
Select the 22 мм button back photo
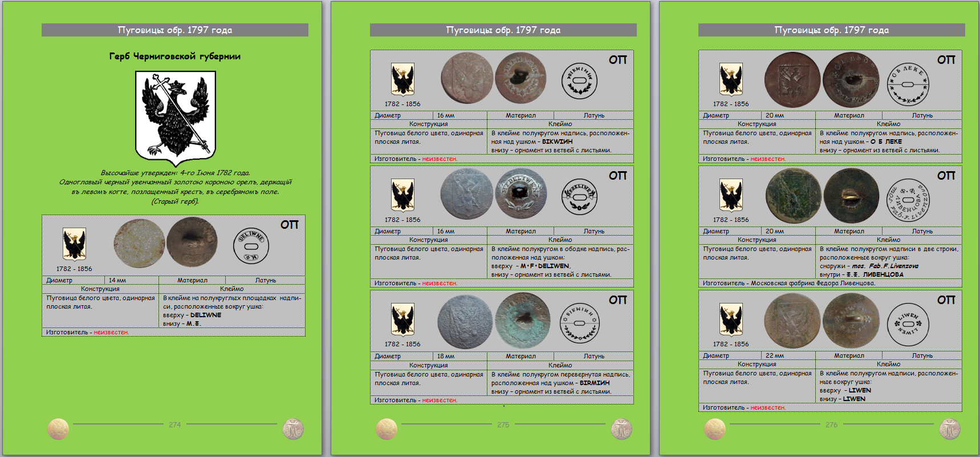(851, 321)
